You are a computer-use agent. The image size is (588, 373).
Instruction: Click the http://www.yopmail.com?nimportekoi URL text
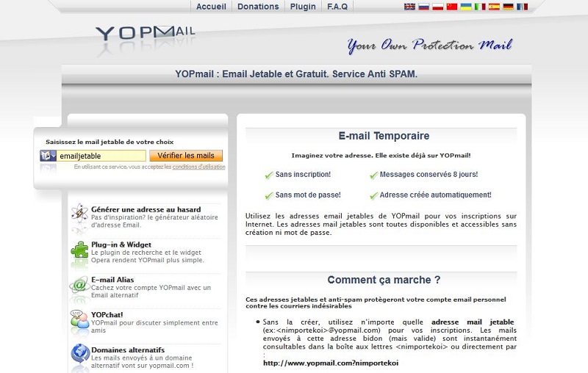[331, 363]
